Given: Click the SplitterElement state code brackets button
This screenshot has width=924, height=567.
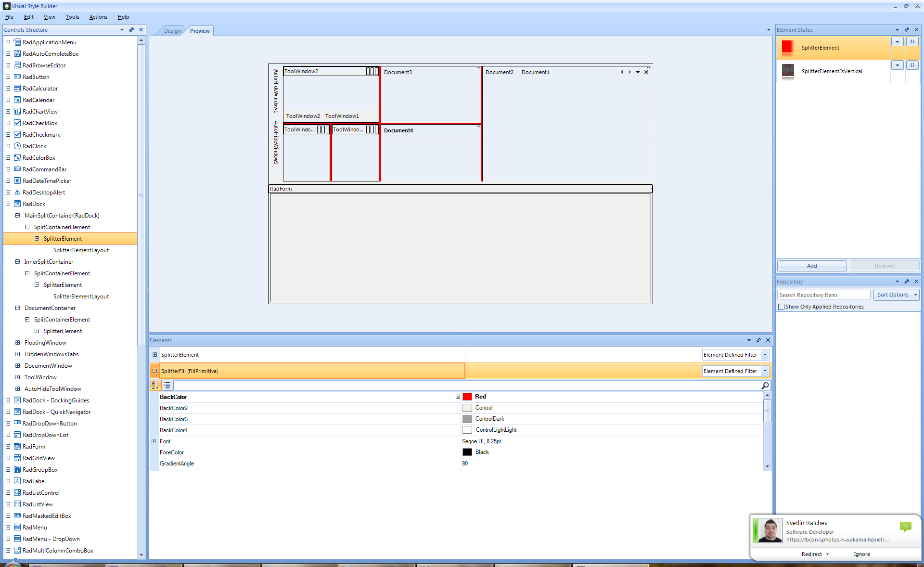Looking at the screenshot, I should (x=912, y=42).
